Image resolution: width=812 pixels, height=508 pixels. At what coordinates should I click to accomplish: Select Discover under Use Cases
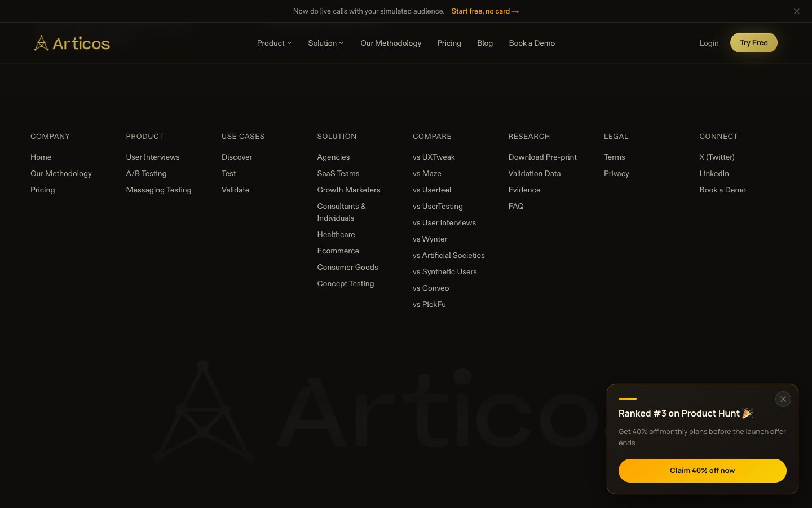pyautogui.click(x=237, y=157)
